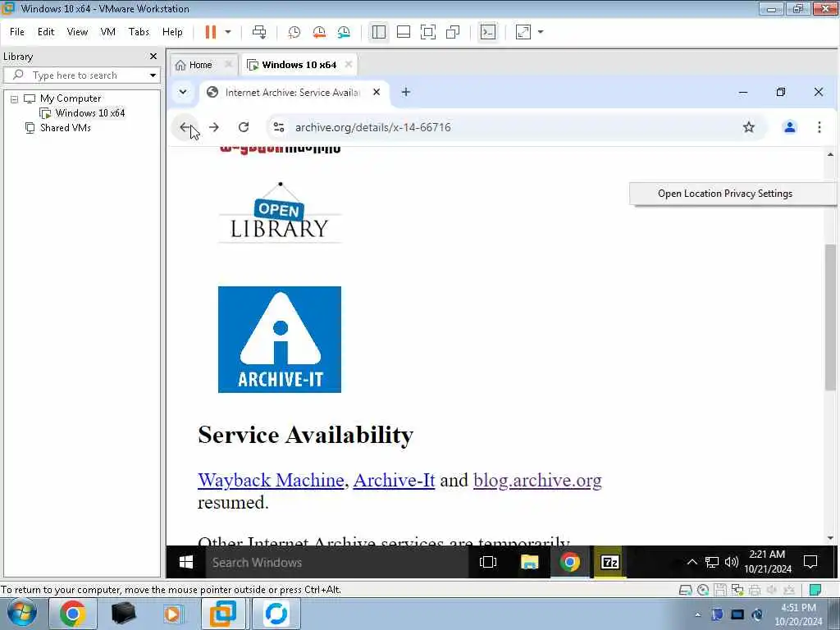The image size is (840, 630).
Task: Go back in Chrome
Action: click(x=185, y=127)
